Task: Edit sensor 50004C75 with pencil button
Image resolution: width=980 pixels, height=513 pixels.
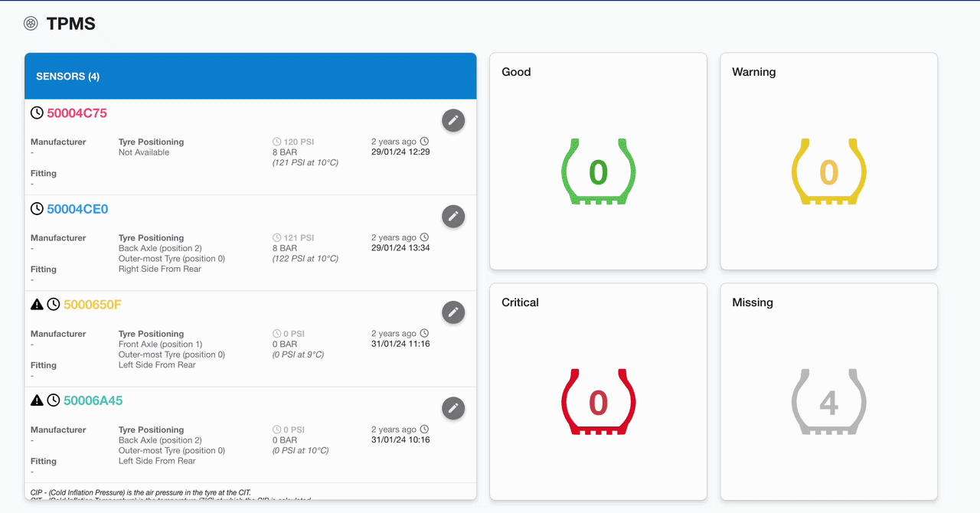Action: [x=453, y=120]
